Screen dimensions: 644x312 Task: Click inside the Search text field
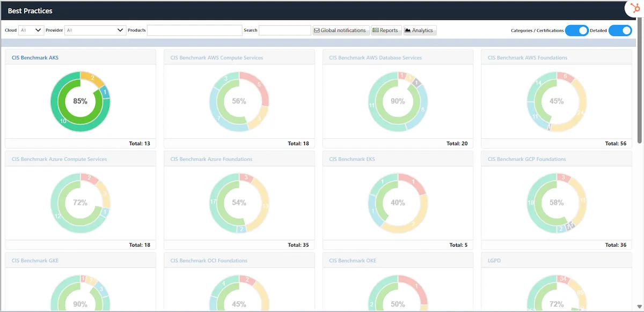285,31
